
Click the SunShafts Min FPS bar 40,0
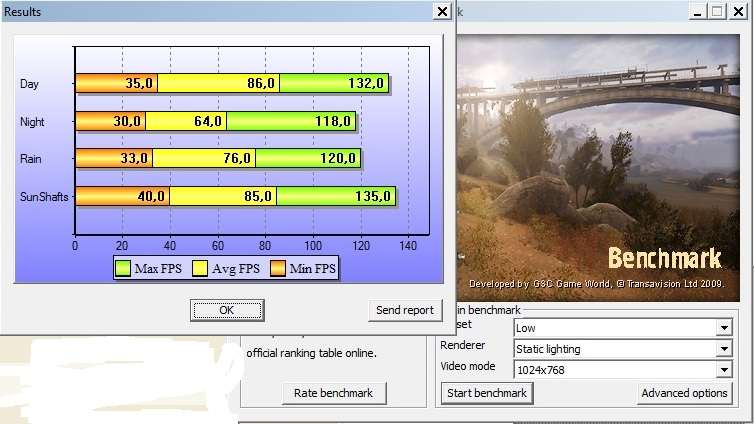tap(123, 196)
